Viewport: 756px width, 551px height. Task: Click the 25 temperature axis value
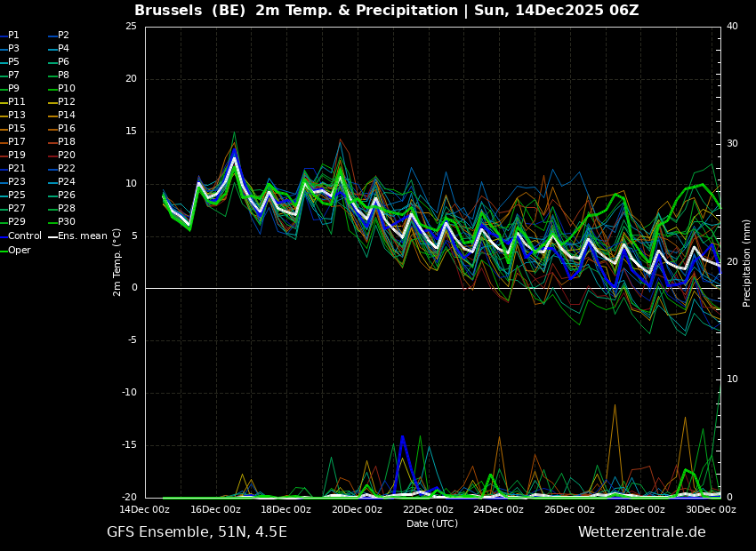[131, 26]
